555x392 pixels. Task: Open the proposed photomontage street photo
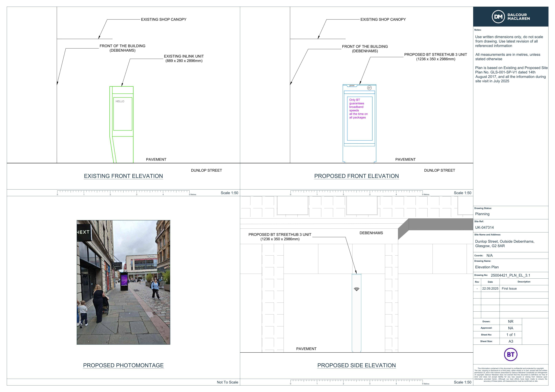(x=123, y=282)
